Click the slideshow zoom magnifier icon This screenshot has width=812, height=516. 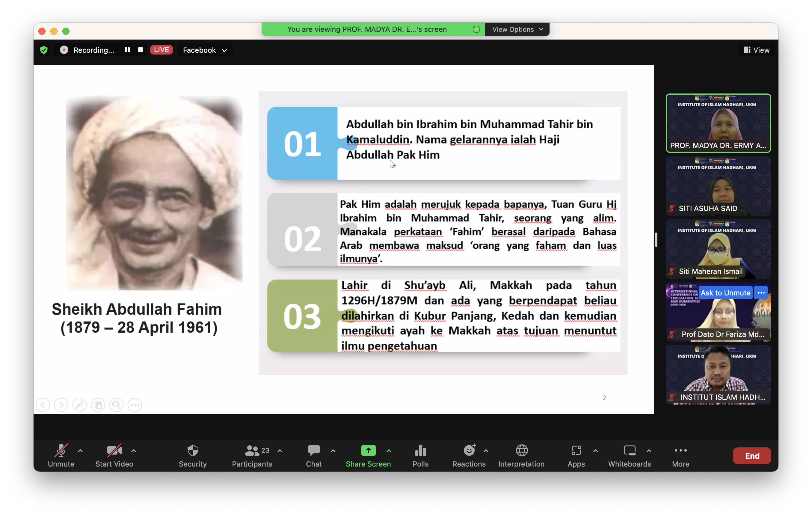(116, 405)
